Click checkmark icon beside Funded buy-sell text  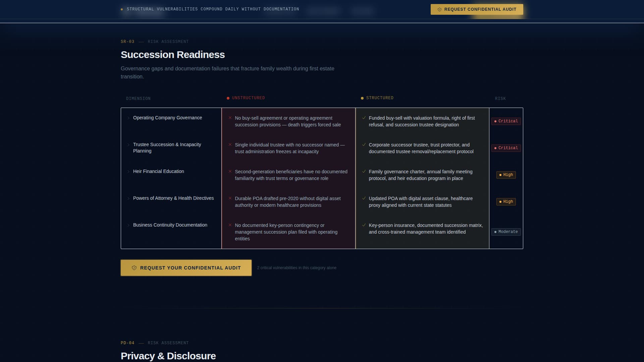pos(364,118)
